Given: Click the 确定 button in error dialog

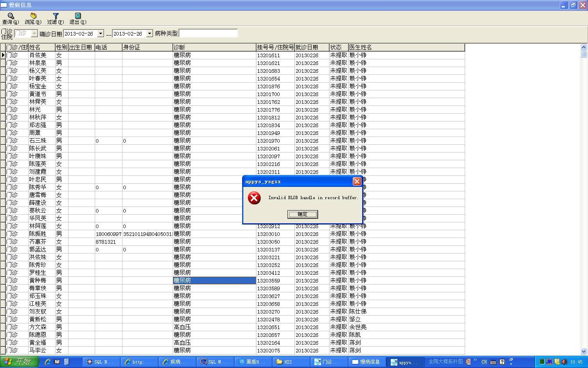Looking at the screenshot, I should click(x=303, y=214).
